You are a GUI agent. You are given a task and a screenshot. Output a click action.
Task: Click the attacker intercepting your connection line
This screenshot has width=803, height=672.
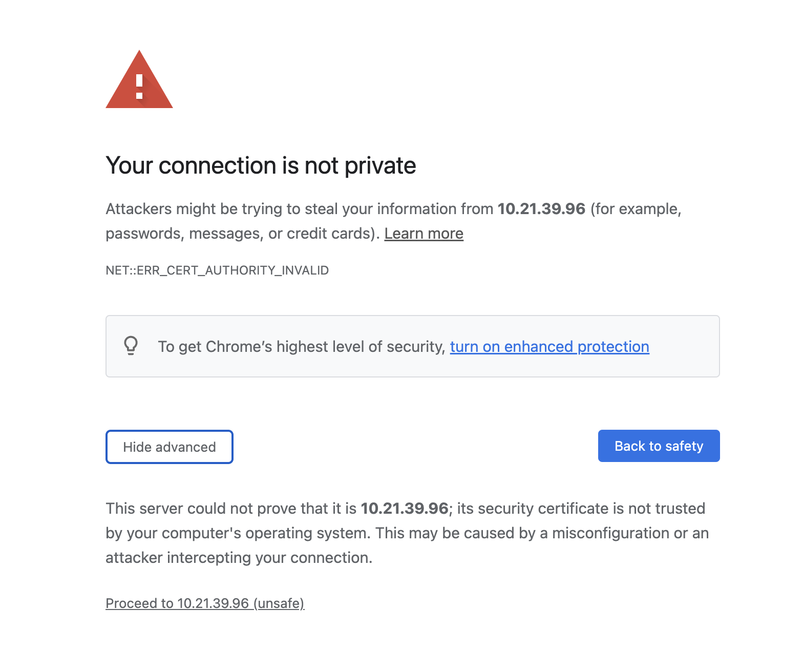tap(239, 558)
